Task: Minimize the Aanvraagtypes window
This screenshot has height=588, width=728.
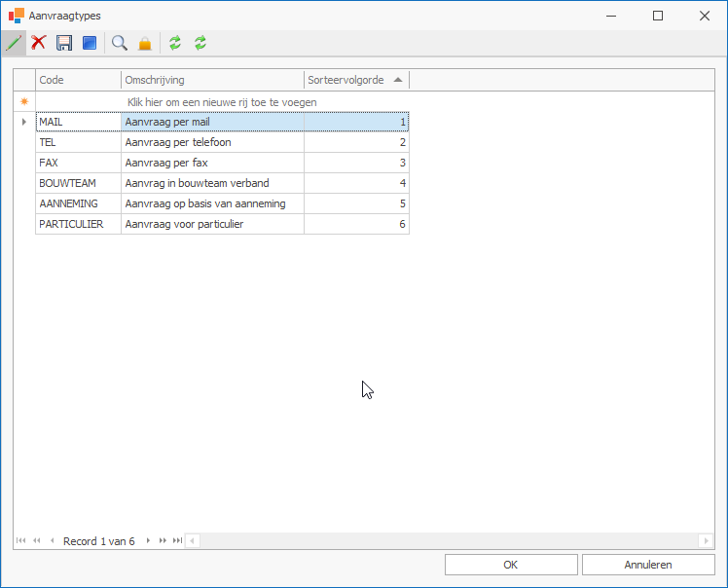Action: [611, 16]
